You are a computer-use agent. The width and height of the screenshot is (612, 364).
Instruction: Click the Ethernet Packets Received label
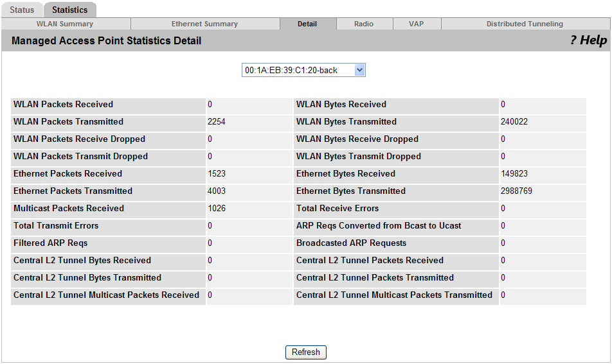[x=68, y=174]
